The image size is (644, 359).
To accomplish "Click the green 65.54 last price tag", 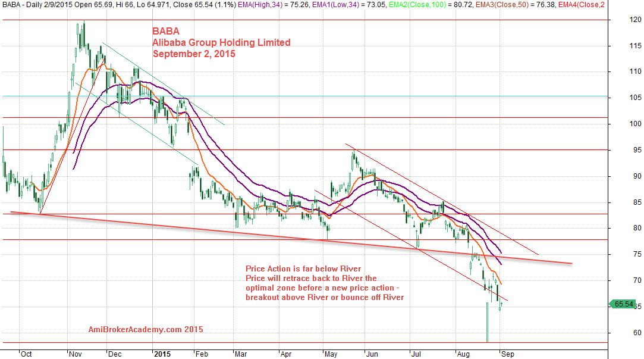I will coord(623,304).
